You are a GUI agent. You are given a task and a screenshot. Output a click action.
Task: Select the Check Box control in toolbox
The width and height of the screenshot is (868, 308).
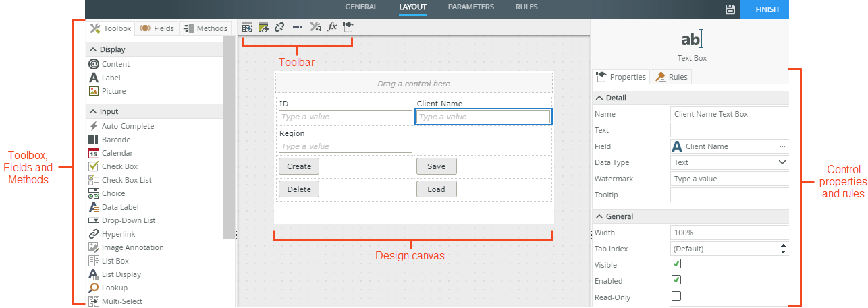pos(113,166)
